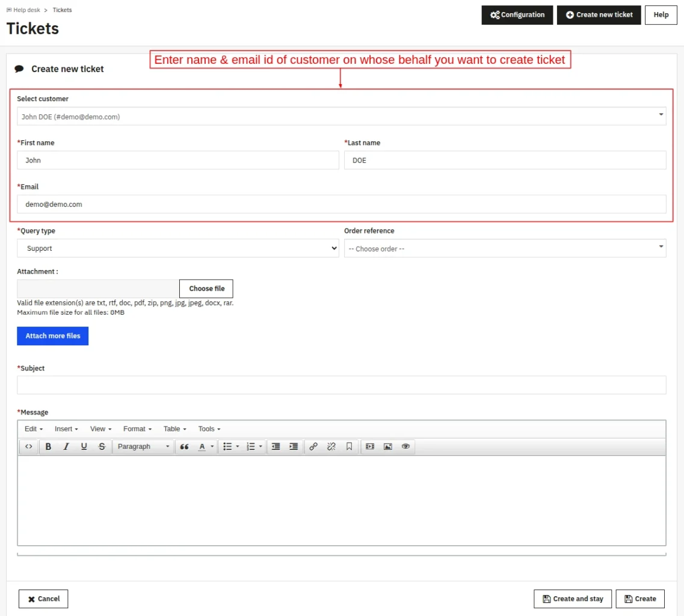Open the Paragraph format dropdown
Image resolution: width=684 pixels, height=616 pixels.
tap(143, 446)
